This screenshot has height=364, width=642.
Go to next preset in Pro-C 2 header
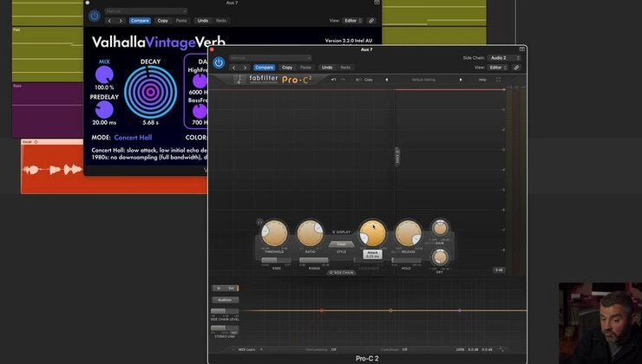pos(244,67)
